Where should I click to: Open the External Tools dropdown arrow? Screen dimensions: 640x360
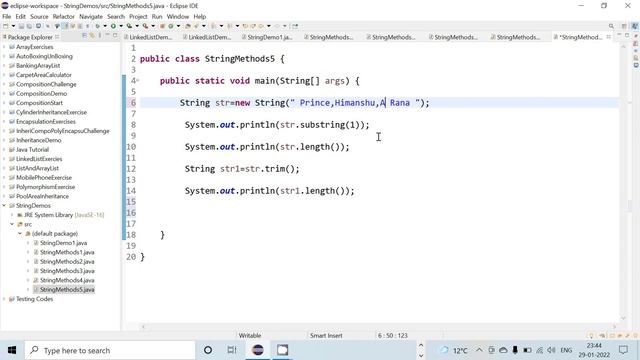153,26
